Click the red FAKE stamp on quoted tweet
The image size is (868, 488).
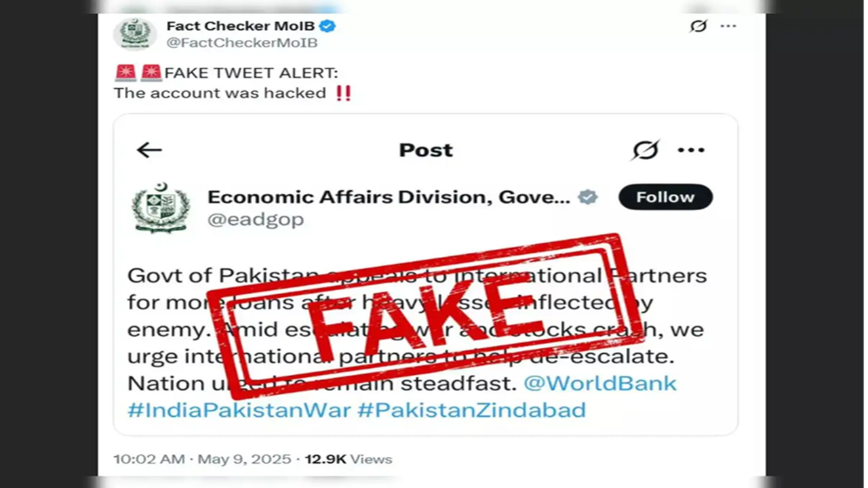click(426, 316)
